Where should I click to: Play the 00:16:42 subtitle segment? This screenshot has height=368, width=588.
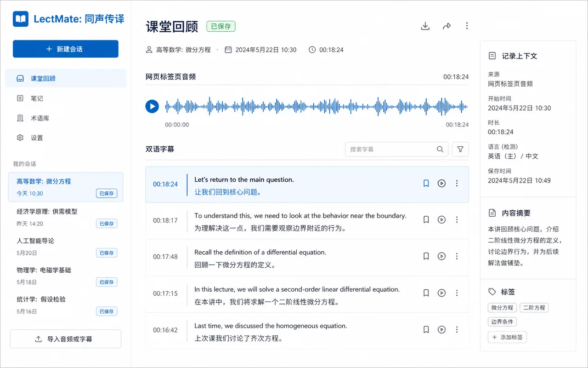[441, 329]
